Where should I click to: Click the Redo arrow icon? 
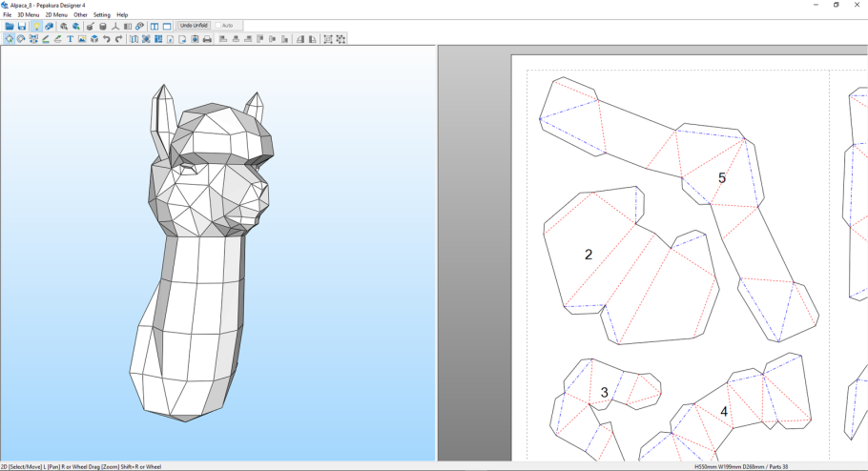coord(119,39)
